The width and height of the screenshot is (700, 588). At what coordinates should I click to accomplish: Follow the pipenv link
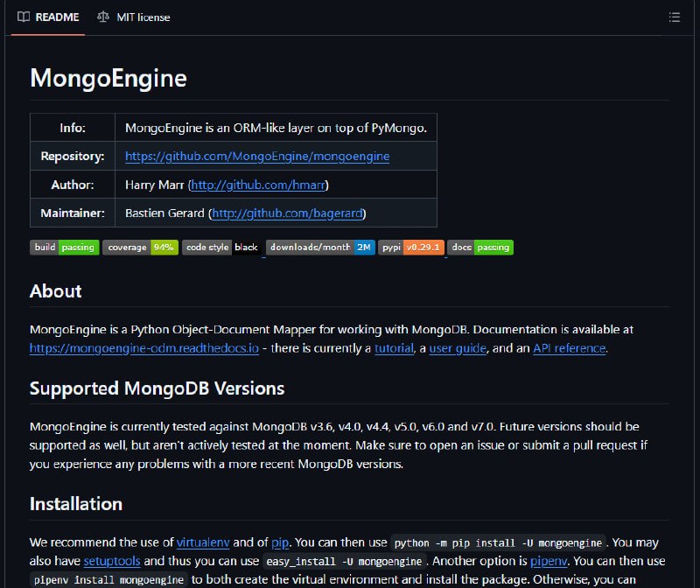[x=549, y=561]
